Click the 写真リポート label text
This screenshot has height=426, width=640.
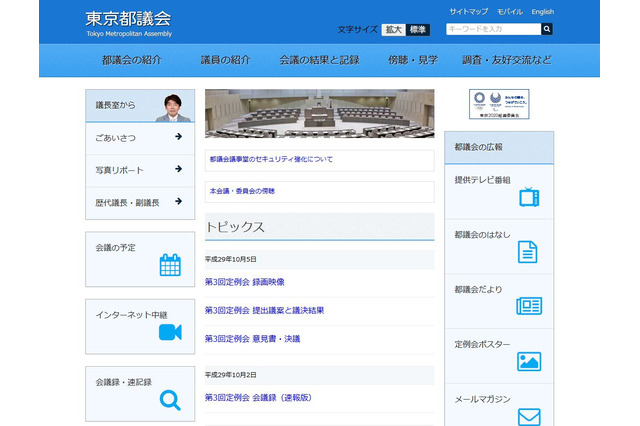click(x=119, y=170)
